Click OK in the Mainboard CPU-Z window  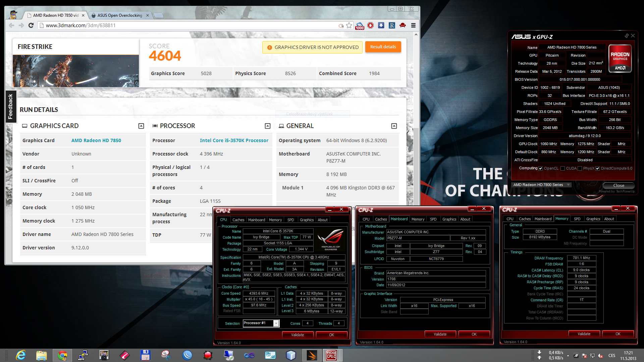pos(474,334)
